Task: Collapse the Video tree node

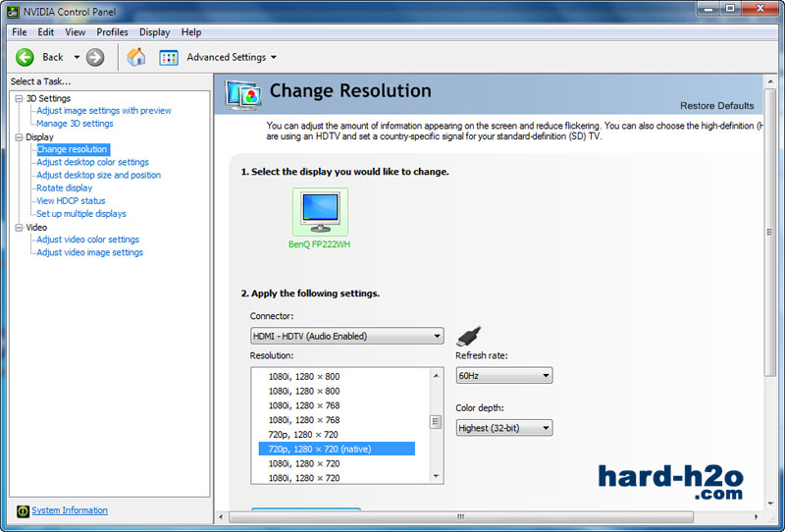Action: point(19,228)
